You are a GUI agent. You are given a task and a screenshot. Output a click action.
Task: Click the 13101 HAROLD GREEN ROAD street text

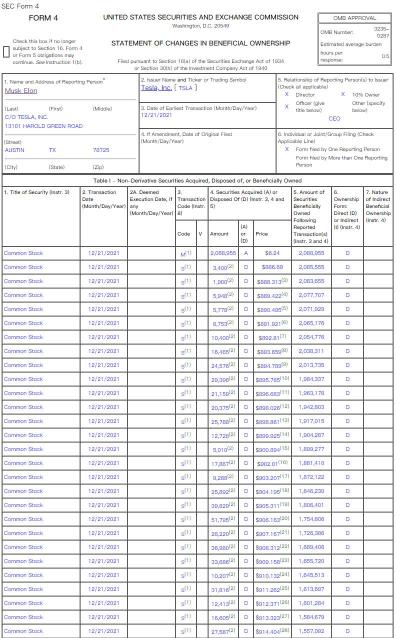(44, 126)
